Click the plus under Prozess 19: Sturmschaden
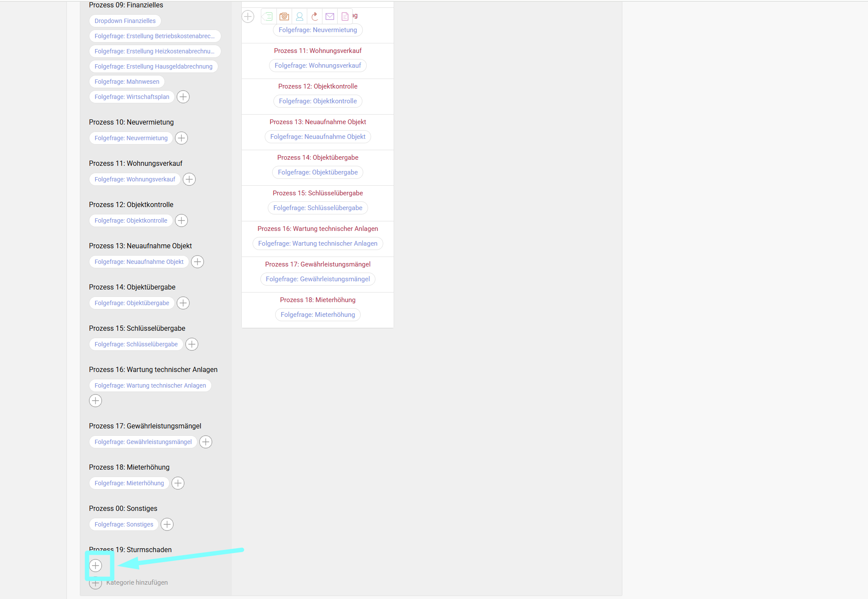Screen dimensions: 868x599 click(95, 566)
